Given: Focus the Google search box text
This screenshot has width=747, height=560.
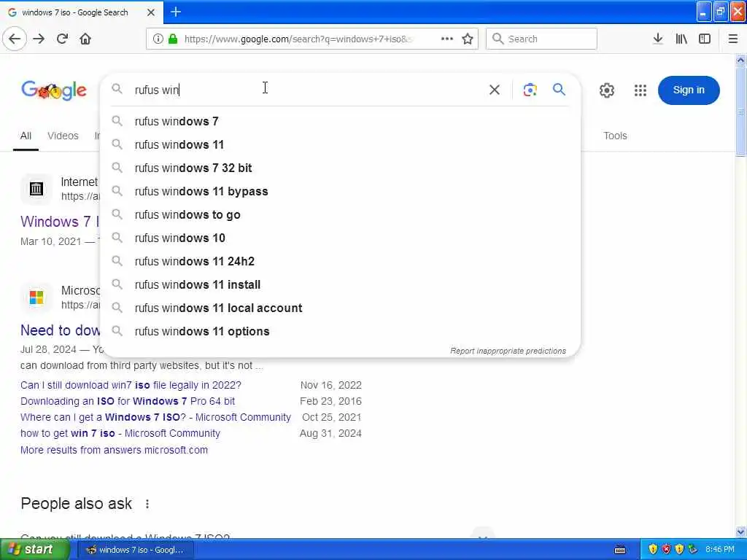Looking at the screenshot, I should click(x=305, y=90).
